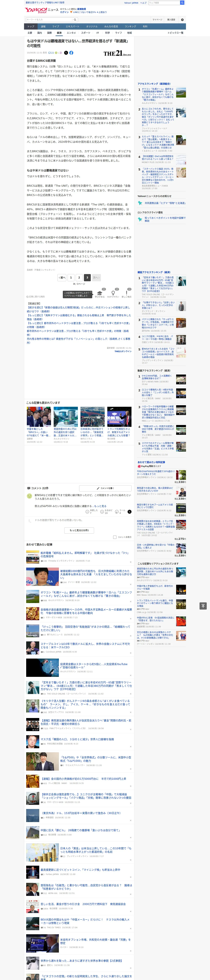The image size is (210, 980).
Task: Open エキスパート tab
Action: click(x=72, y=27)
